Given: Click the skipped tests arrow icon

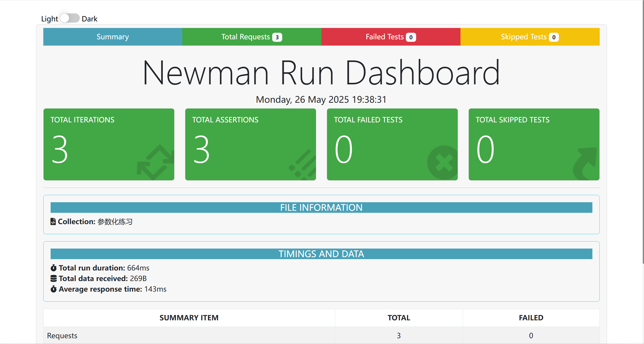Looking at the screenshot, I should pos(585,164).
